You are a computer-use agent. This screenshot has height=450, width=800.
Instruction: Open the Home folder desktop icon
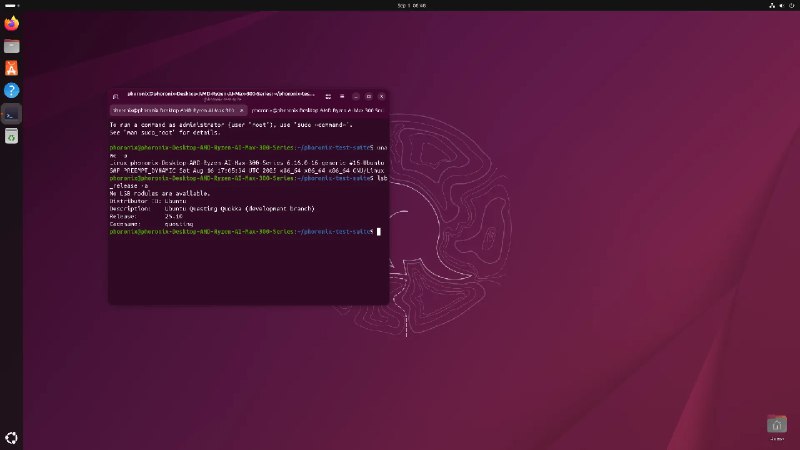pos(776,426)
